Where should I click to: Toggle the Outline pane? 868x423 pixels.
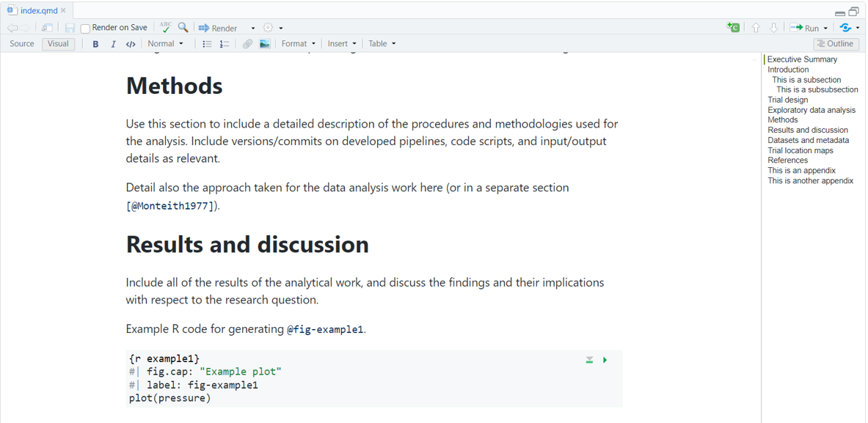tap(835, 44)
